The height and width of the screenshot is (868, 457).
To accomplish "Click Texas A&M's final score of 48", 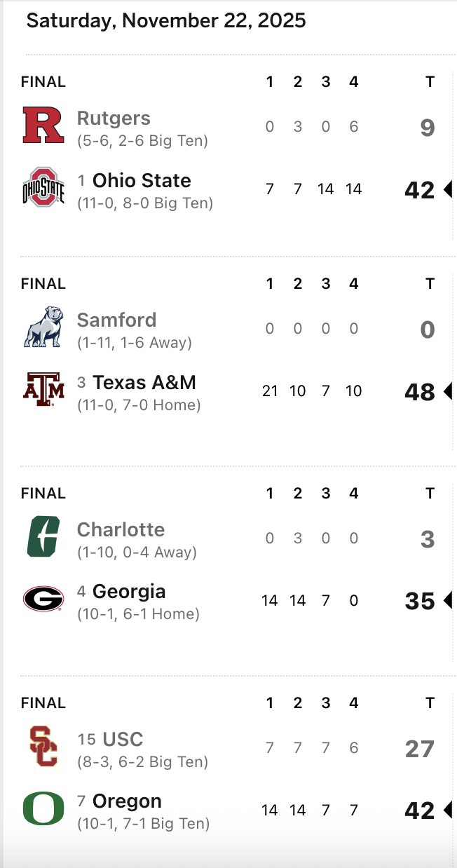I will 420,392.
